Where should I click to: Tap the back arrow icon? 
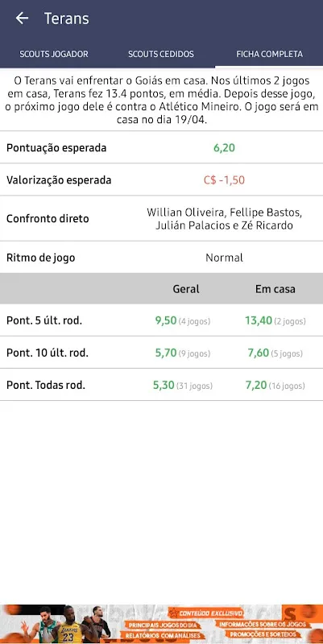(22, 18)
